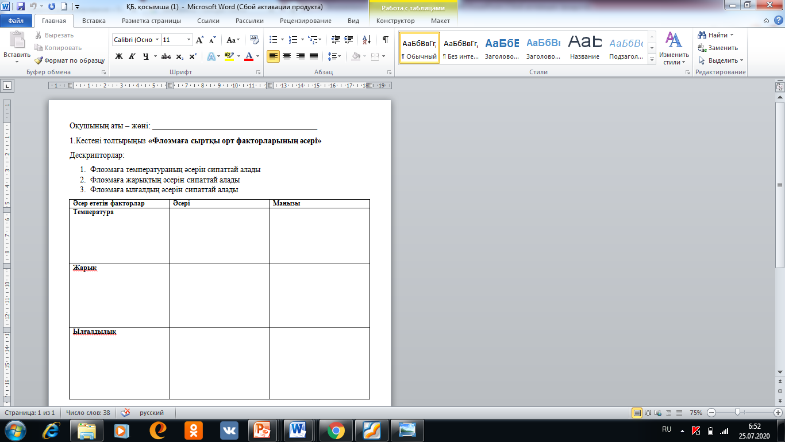Apply the Название style
Image resolution: width=785 pixels, height=442 pixels.
585,48
